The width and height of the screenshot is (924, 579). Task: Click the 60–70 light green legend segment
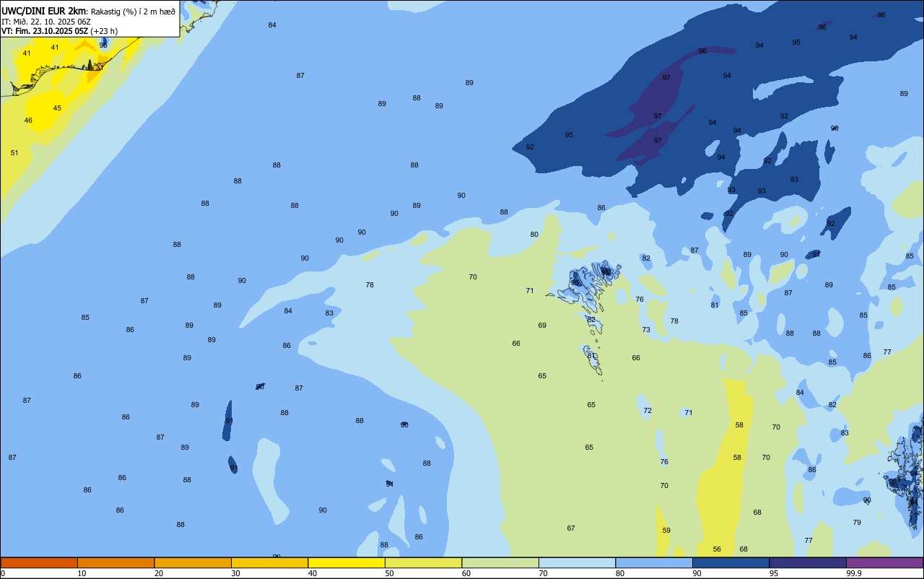point(500,562)
